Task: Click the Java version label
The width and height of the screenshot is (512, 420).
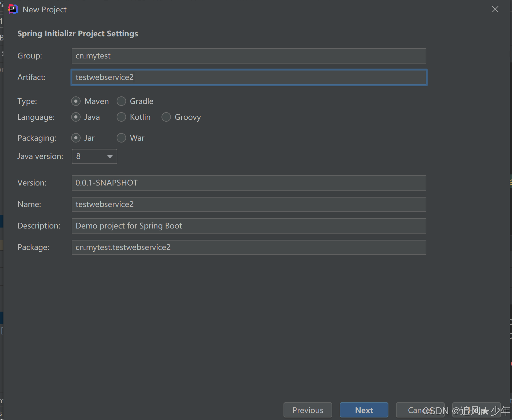Action: click(40, 156)
